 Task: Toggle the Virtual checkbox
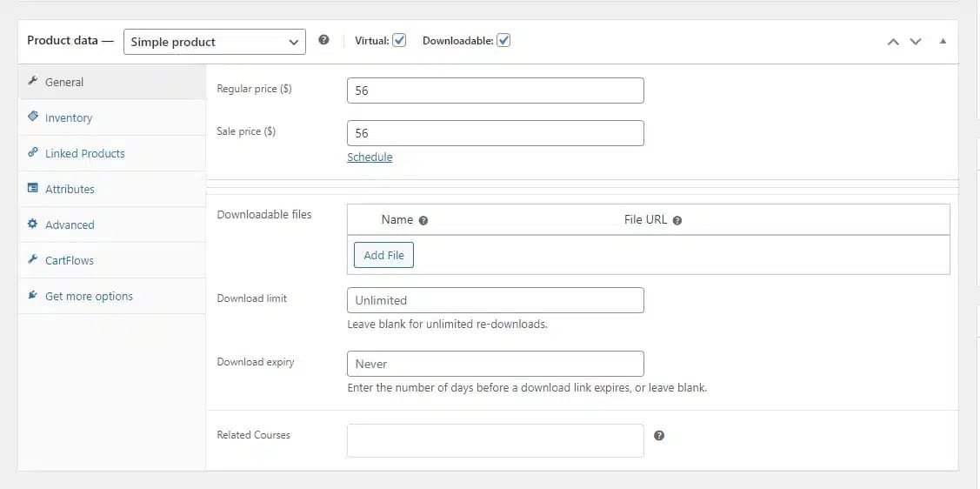click(x=399, y=41)
